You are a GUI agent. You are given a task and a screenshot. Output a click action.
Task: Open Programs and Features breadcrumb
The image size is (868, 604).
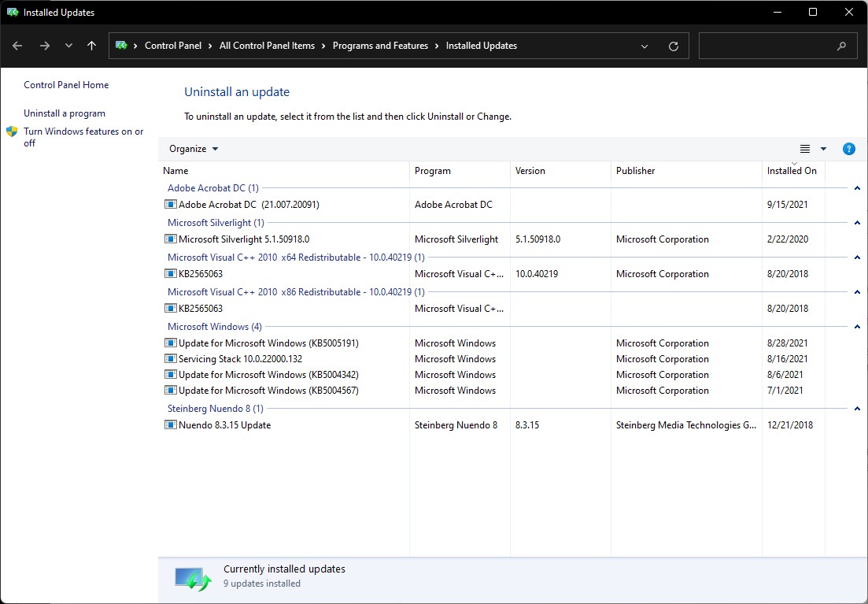coord(380,46)
